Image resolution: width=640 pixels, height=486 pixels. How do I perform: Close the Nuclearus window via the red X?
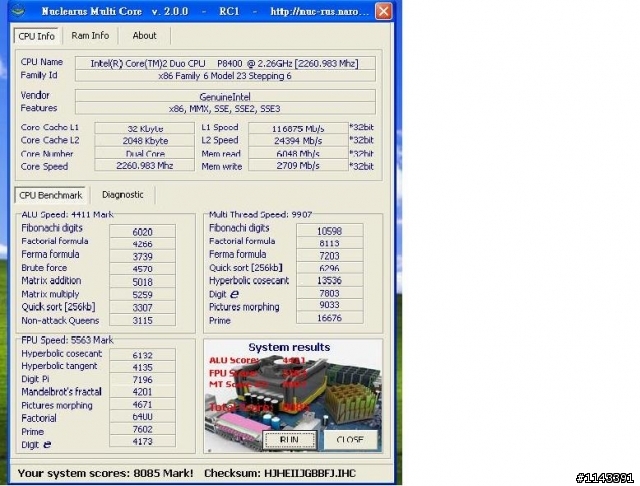point(383,11)
